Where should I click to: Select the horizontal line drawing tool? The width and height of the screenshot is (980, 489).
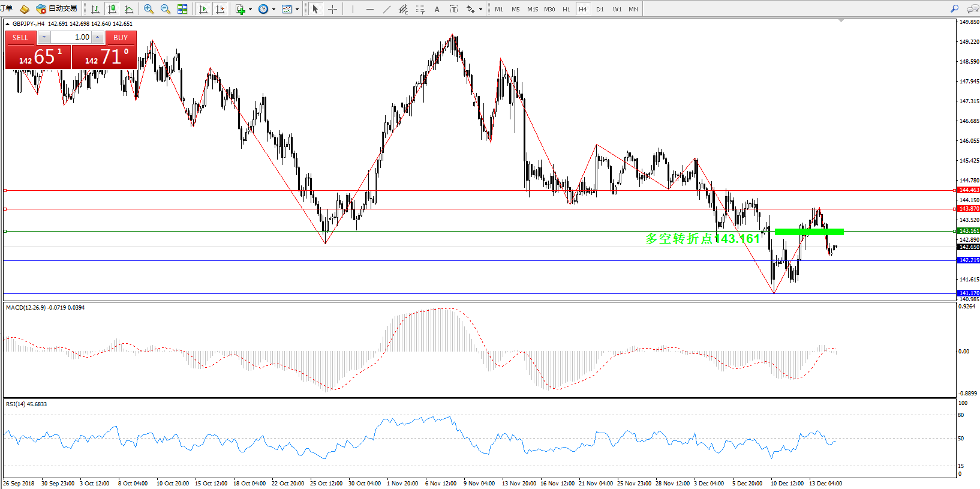[x=369, y=9]
